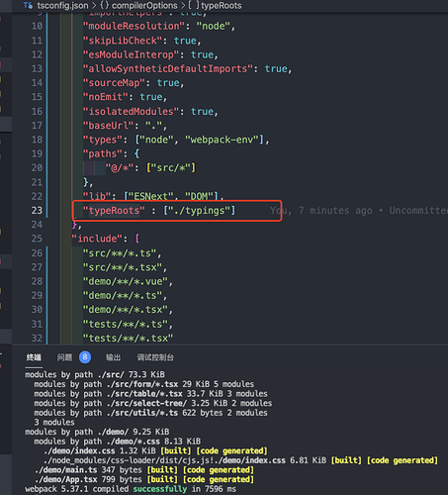
Task: Click the TS file icon in breadcrumb
Action: click(28, 5)
